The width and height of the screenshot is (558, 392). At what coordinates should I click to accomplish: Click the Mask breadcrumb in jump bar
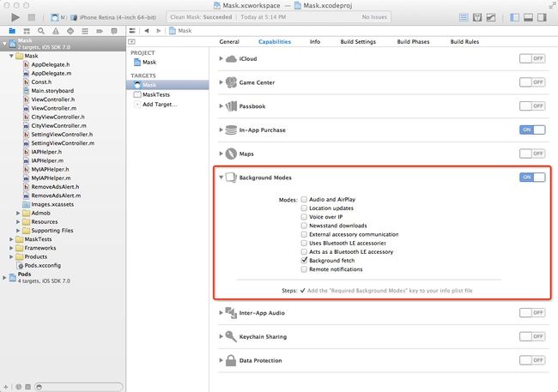tap(181, 31)
